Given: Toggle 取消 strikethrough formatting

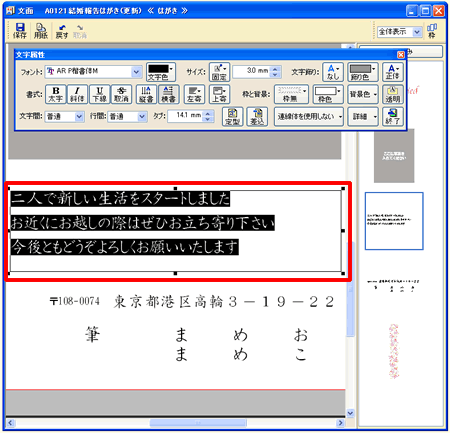Looking at the screenshot, I should click(121, 94).
